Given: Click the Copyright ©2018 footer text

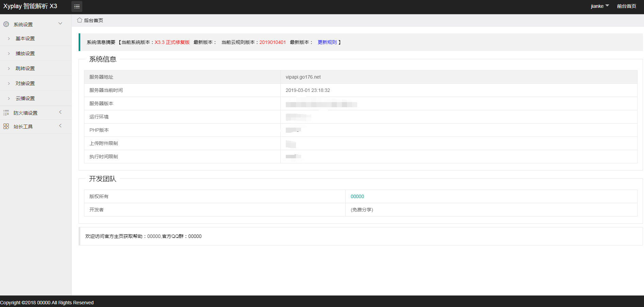Looking at the screenshot, I should pyautogui.click(x=47, y=303).
